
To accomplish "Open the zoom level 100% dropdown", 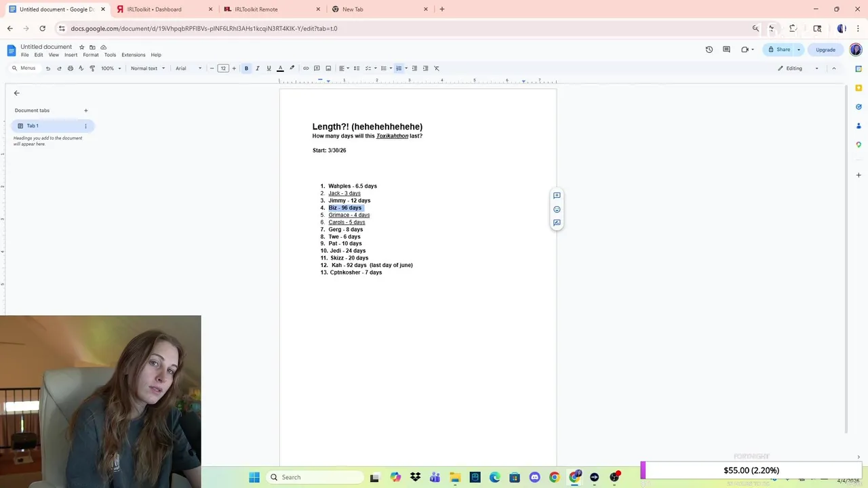I will (x=111, y=68).
